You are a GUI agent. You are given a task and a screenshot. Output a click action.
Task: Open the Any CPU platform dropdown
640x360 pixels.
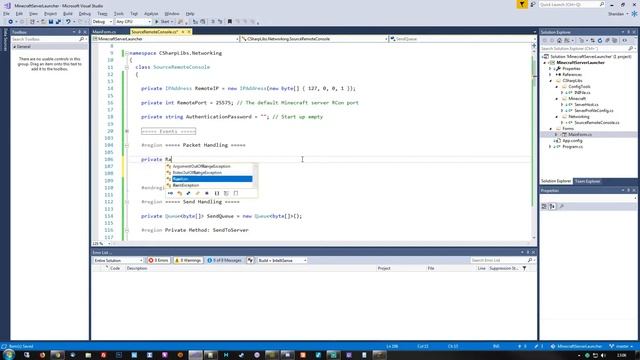tap(133, 22)
